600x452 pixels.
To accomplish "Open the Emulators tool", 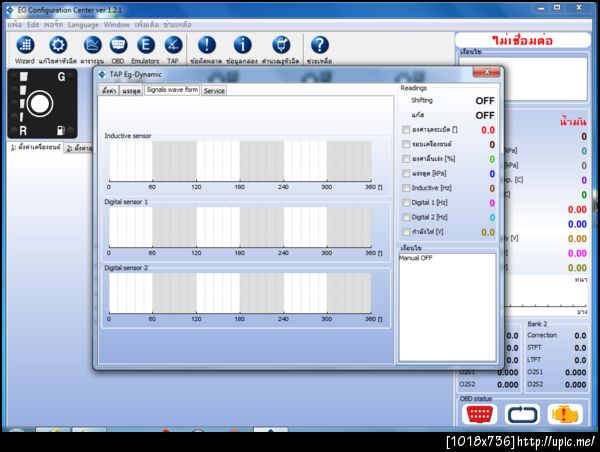I will coord(145,50).
